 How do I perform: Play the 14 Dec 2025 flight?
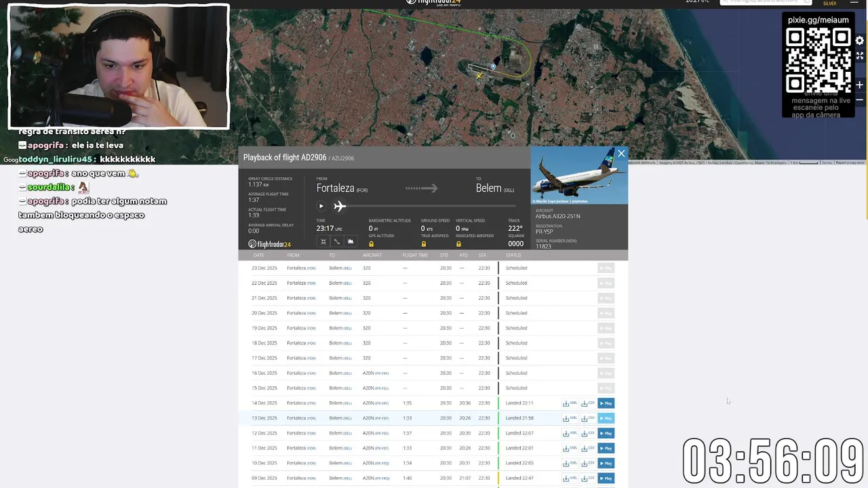tap(606, 403)
